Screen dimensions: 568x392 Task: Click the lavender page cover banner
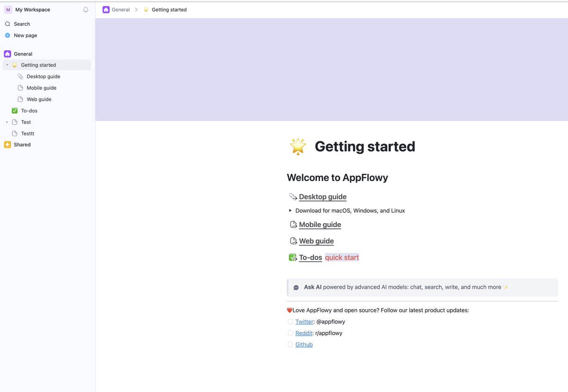(331, 70)
